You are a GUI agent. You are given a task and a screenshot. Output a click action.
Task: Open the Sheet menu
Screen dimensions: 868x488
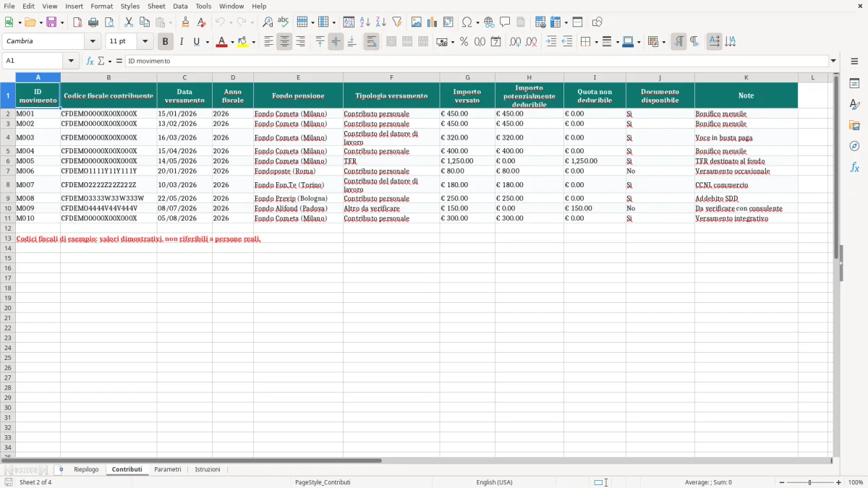click(x=156, y=6)
